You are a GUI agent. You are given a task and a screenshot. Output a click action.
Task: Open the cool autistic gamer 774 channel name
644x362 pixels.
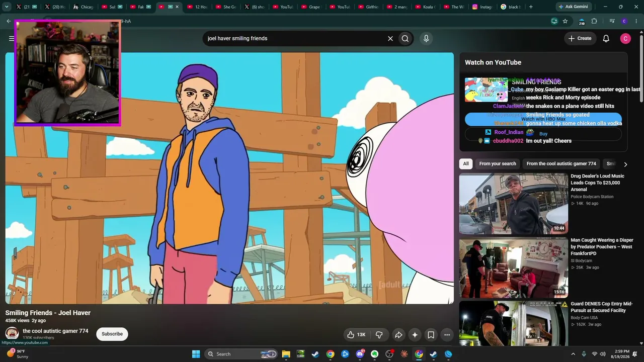click(x=55, y=331)
